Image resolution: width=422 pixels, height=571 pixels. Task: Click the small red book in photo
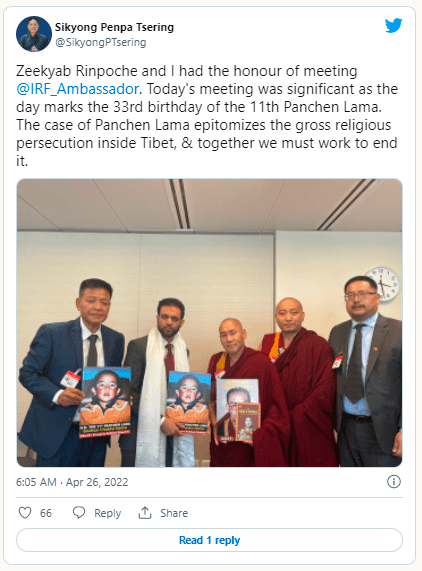pyautogui.click(x=247, y=422)
